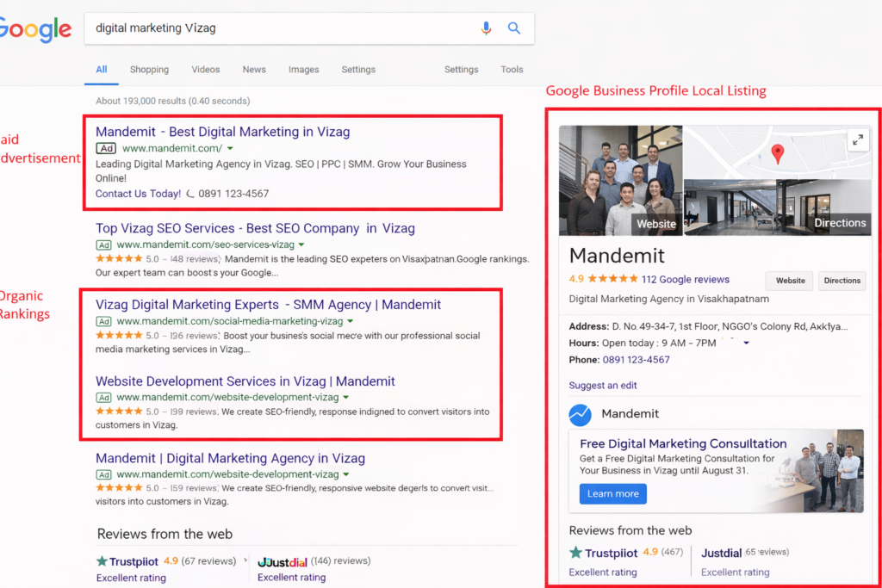882x588 pixels.
Task: Click the expand photo icon in business panel
Action: click(857, 139)
